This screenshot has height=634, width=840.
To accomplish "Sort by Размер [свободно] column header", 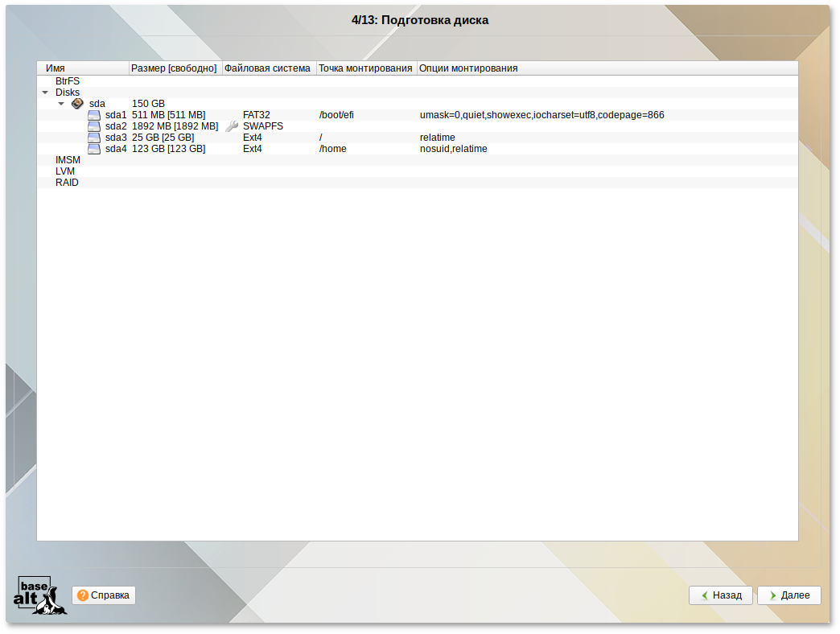I will [x=174, y=68].
